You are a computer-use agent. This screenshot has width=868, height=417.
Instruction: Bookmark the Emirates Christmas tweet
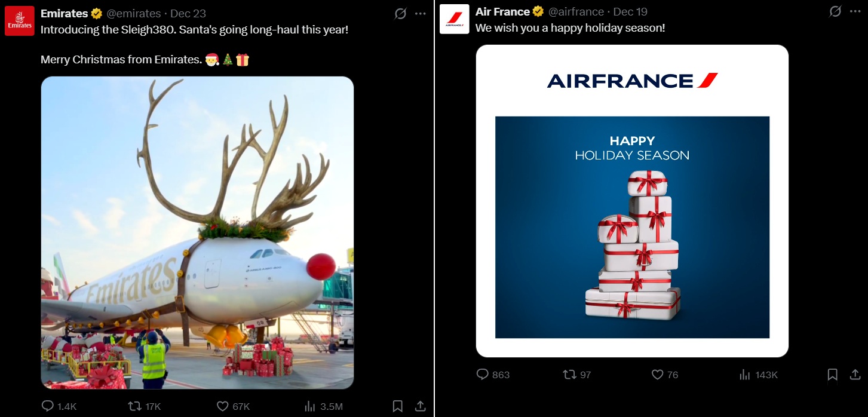[x=398, y=406]
